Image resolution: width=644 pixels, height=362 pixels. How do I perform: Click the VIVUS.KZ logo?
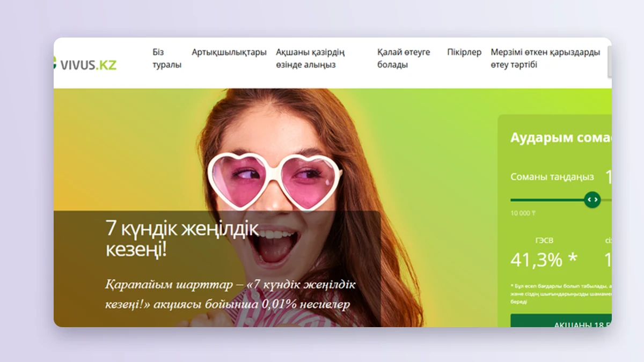(85, 64)
